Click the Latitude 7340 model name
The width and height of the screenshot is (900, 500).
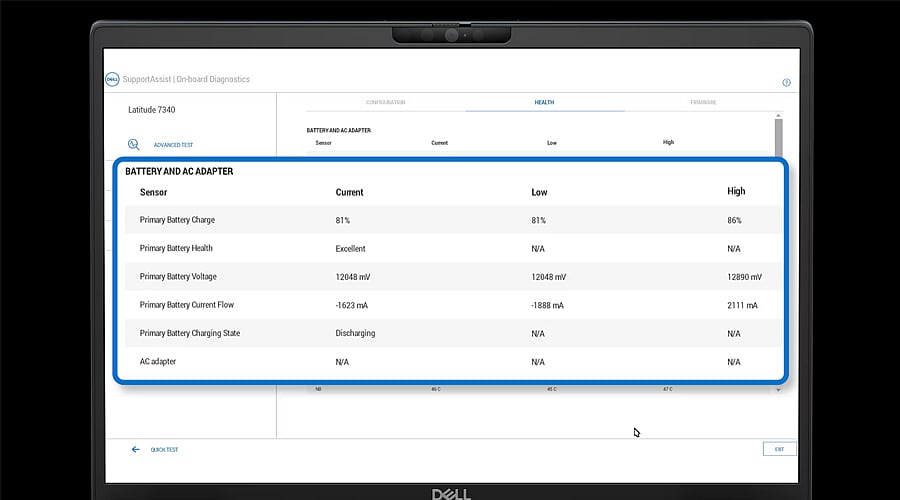tap(152, 110)
